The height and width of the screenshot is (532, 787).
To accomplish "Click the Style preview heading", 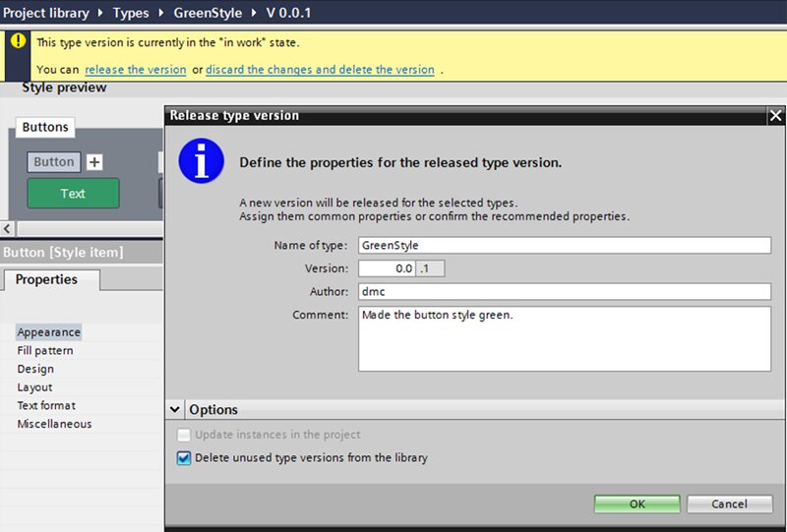I will tap(64, 88).
